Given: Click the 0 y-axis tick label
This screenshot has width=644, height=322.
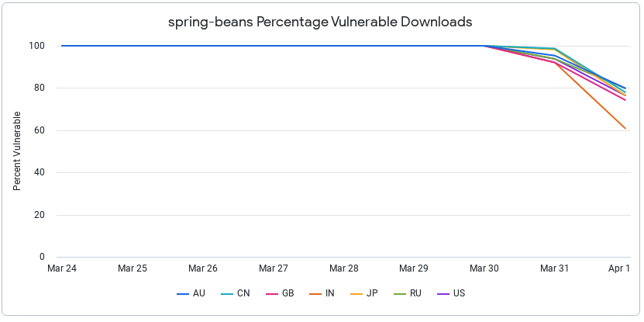Looking at the screenshot, I should 42,257.
